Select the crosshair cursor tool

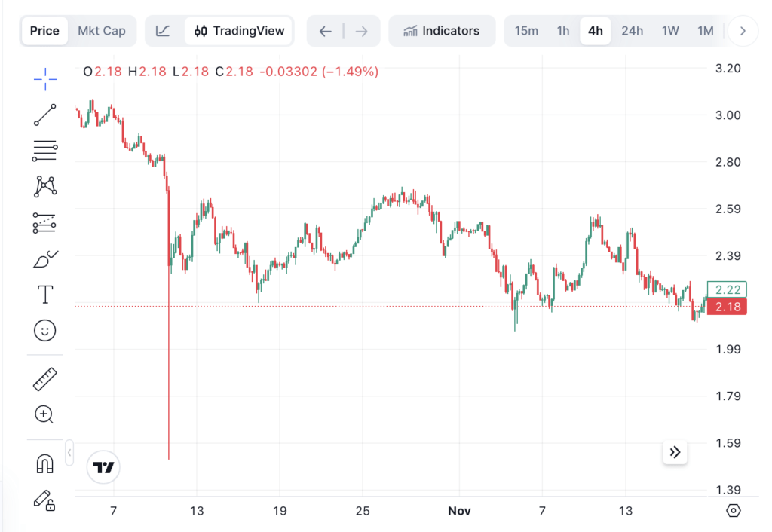[45, 78]
